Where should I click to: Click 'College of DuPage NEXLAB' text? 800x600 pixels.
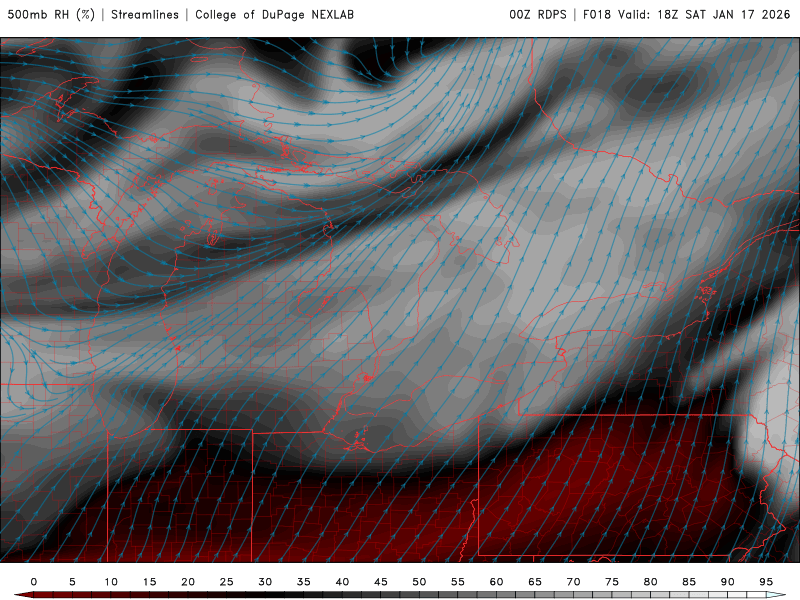coord(274,14)
